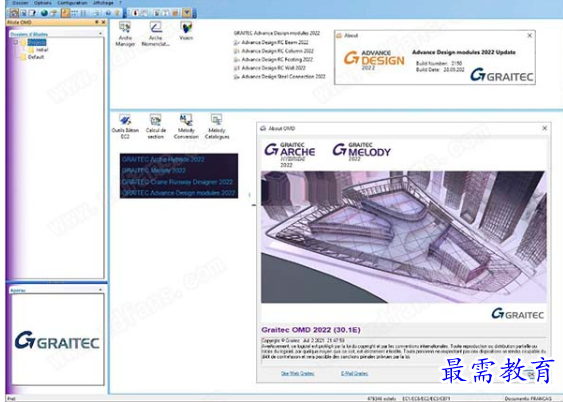
Task: Open Arche Nomenclature tool
Action: tap(155, 34)
